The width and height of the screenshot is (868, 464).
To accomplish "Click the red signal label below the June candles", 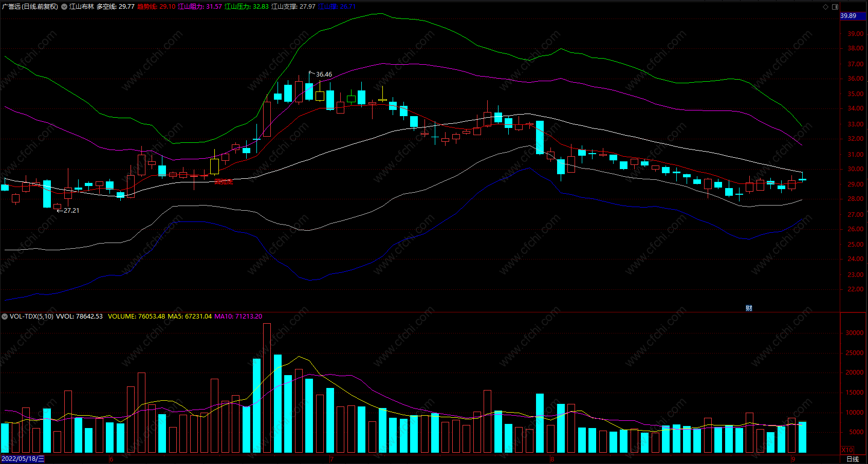I will coord(224,182).
